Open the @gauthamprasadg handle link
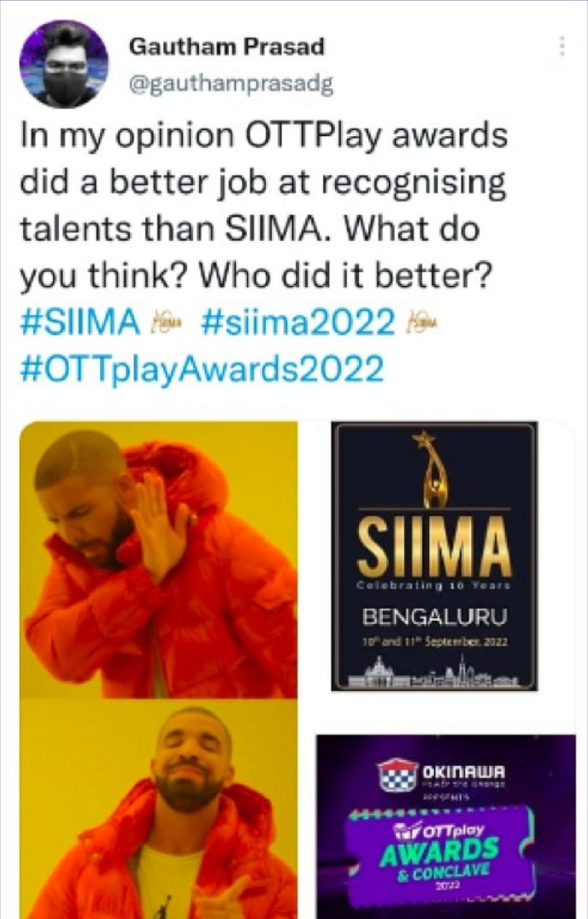This screenshot has width=588, height=919. [231, 85]
